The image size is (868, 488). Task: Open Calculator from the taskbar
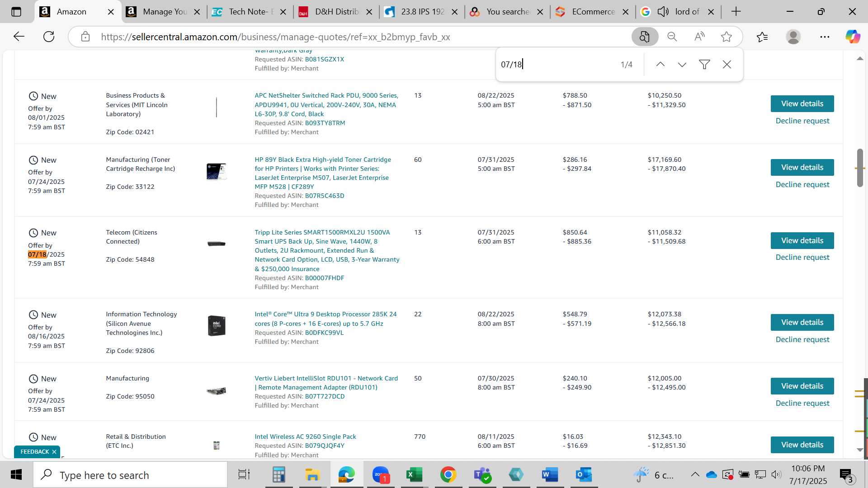tap(278, 475)
